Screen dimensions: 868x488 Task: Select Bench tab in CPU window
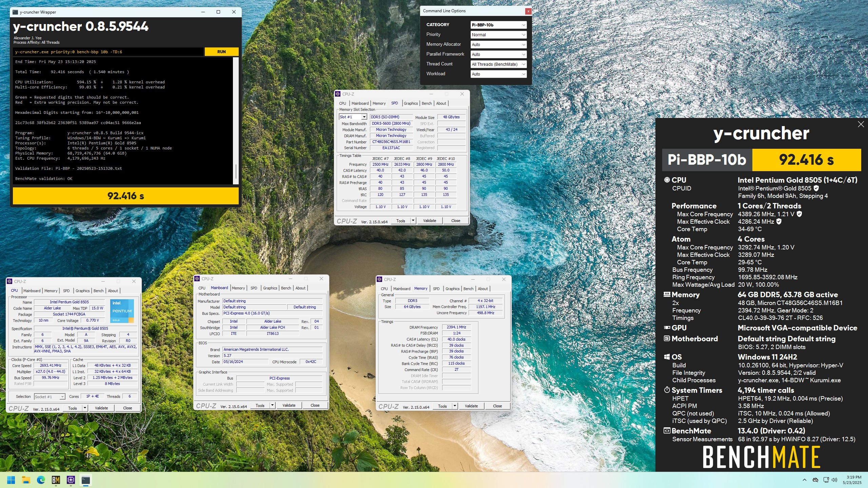pyautogui.click(x=99, y=291)
